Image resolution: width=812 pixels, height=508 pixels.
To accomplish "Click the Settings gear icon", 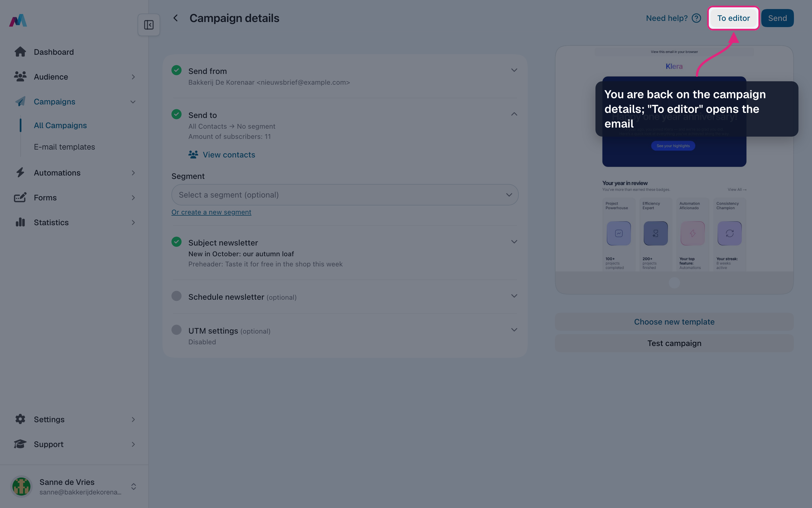I will [20, 419].
